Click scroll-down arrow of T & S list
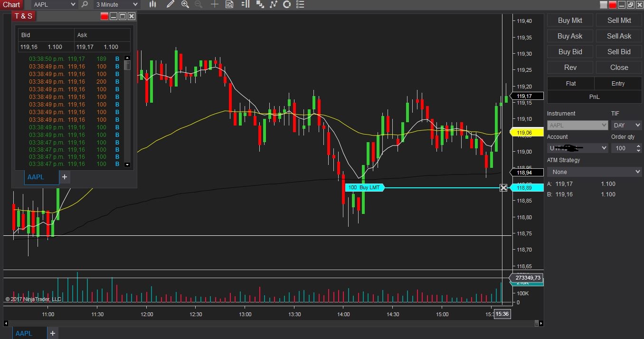The width and height of the screenshot is (644, 339). click(x=127, y=165)
